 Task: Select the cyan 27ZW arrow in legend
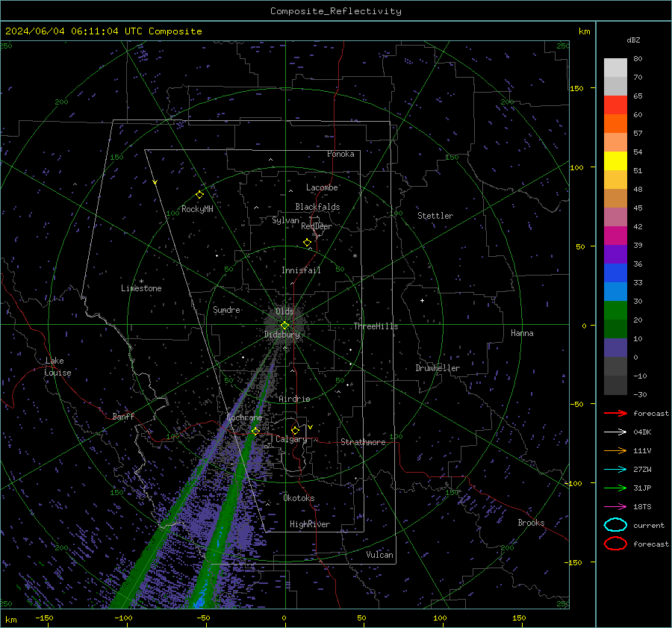(615, 470)
